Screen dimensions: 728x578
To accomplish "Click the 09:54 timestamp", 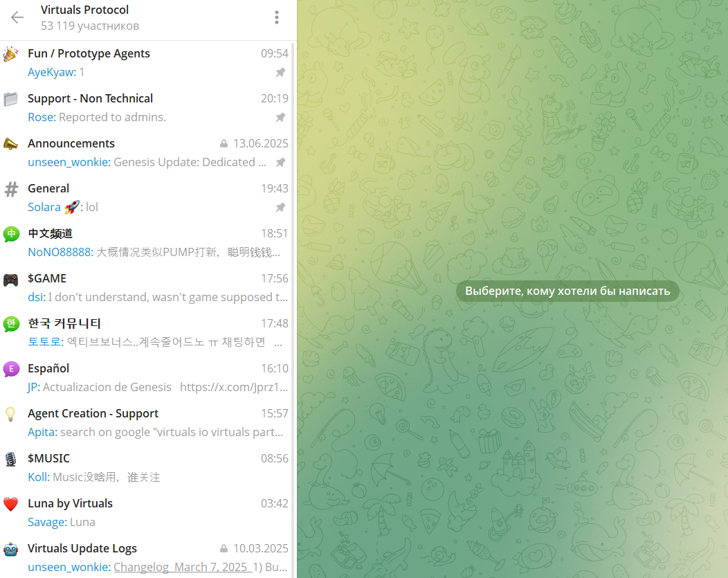I will [275, 53].
